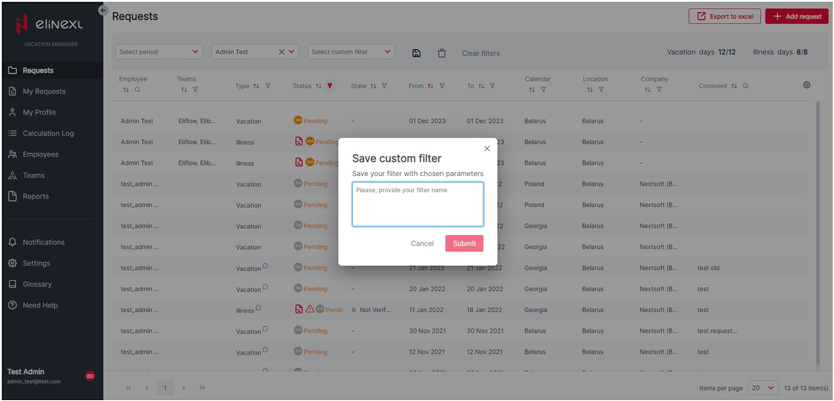Click the Type column filter funnel
The image size is (834, 401).
click(x=268, y=86)
